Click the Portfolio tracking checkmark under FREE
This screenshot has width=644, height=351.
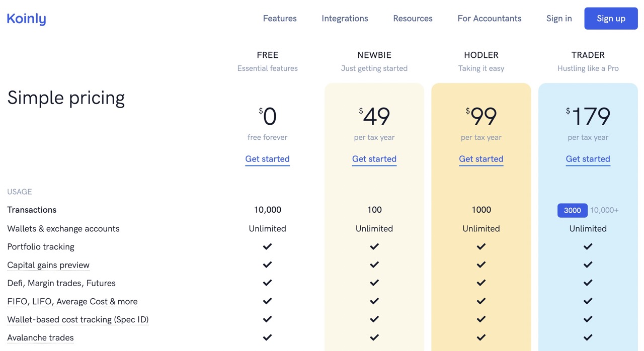click(267, 246)
